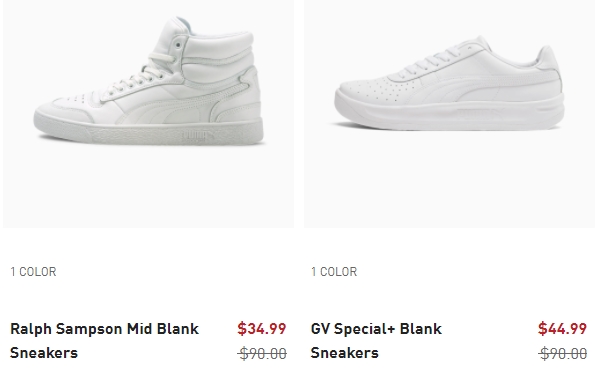This screenshot has height=374, width=599.
Task: Click the struck-through $90.00 under $34.99
Action: tap(262, 353)
